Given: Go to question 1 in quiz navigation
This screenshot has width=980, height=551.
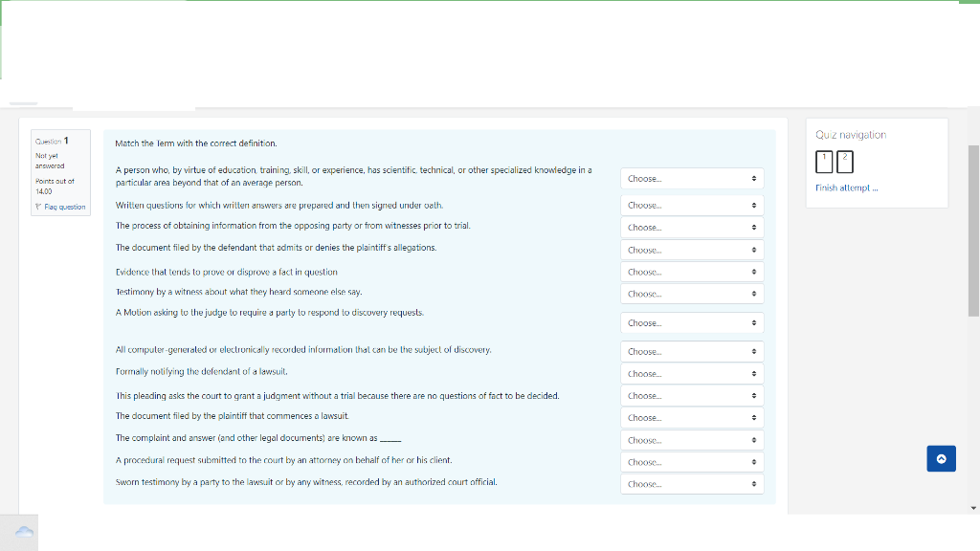Looking at the screenshot, I should pos(824,162).
